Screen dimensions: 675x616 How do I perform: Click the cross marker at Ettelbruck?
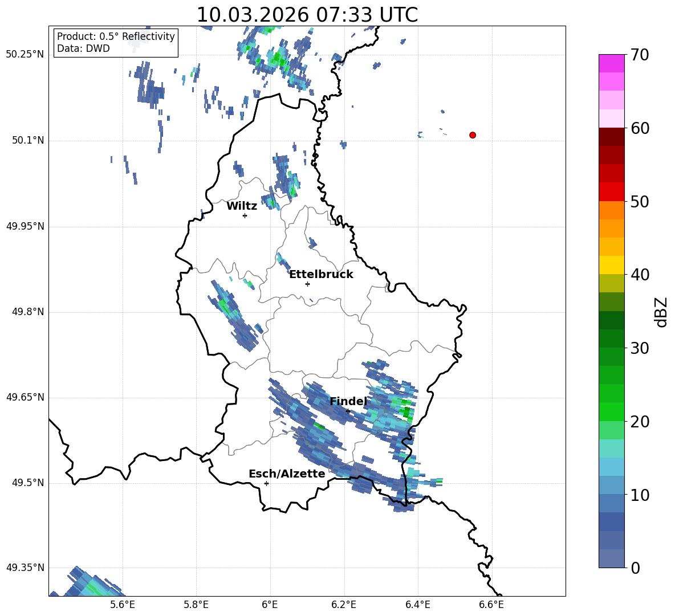point(307,284)
